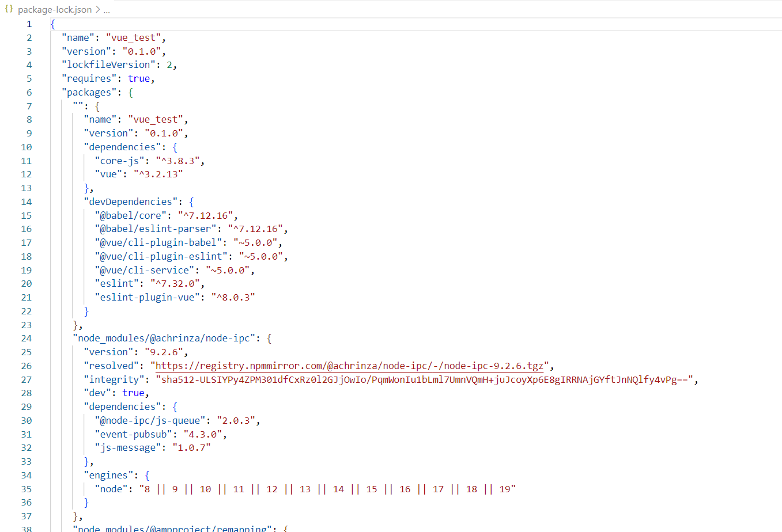782x532 pixels.
Task: Click the "@vue/cli-plugin-eslint" key text
Action: [161, 257]
